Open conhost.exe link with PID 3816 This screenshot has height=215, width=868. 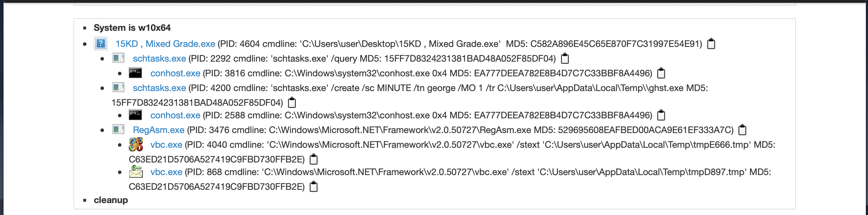point(175,73)
